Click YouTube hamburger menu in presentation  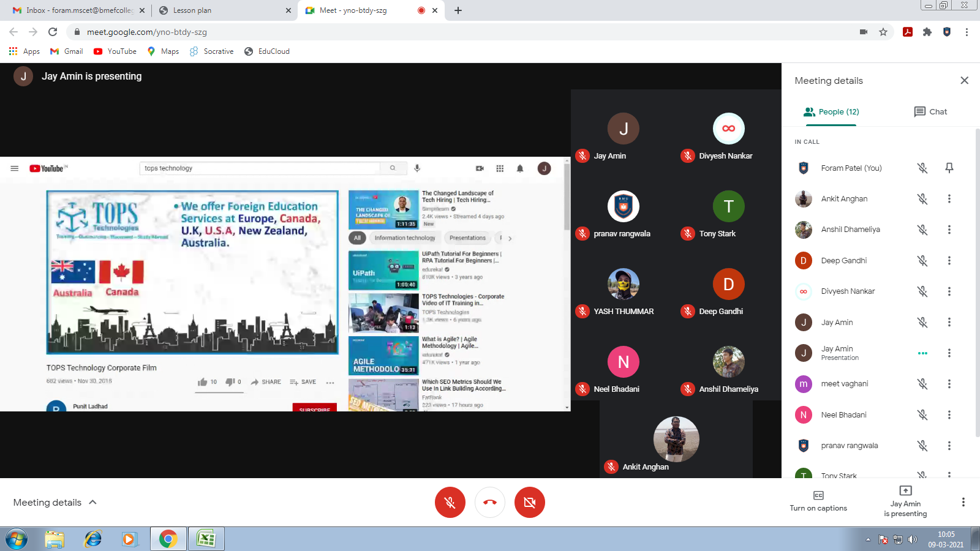coord(15,168)
